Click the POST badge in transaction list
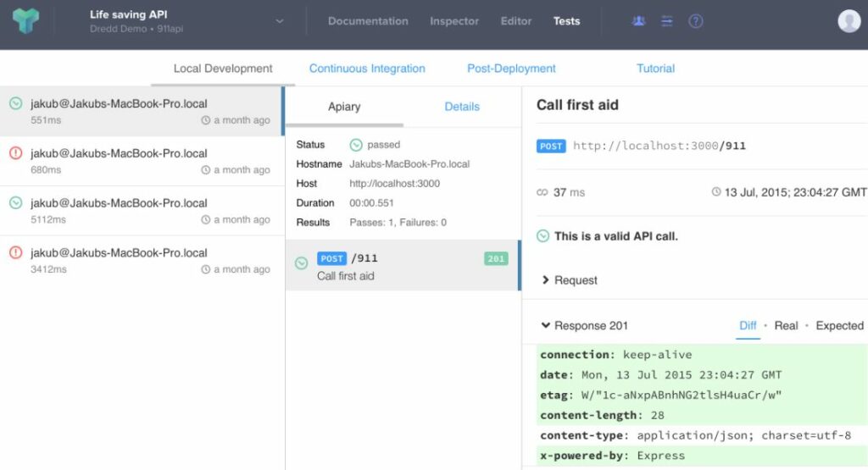The height and width of the screenshot is (470, 868). [331, 258]
